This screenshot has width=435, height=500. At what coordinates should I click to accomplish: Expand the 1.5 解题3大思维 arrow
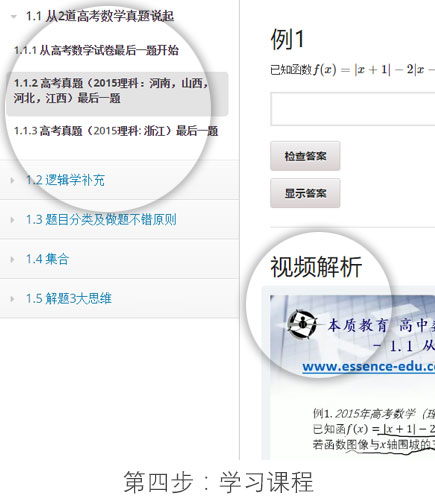(12, 298)
